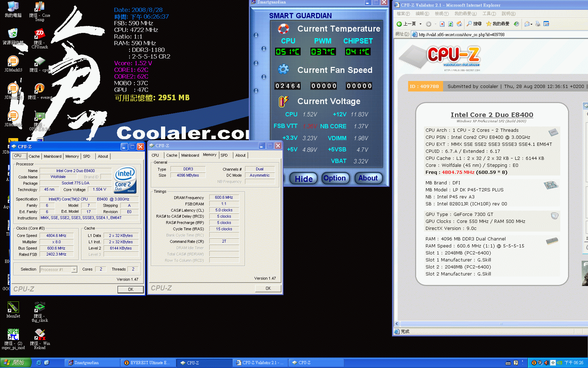This screenshot has height=368, width=588.
Task: Switch to CPU tab in Memory CPU-Z window
Action: (155, 155)
